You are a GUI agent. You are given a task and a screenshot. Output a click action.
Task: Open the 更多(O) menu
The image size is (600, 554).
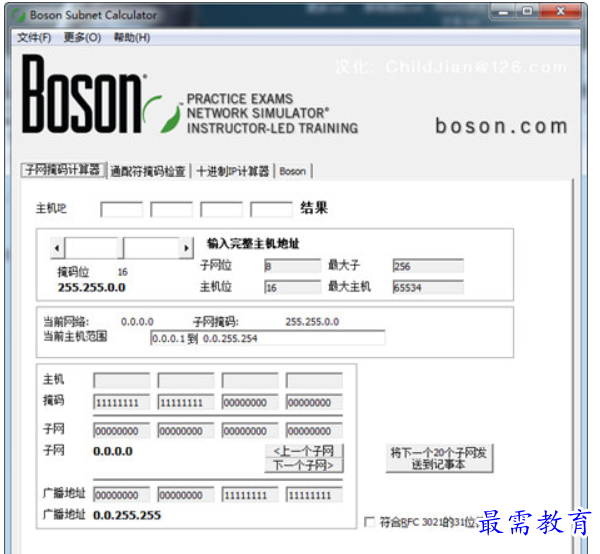(x=82, y=37)
